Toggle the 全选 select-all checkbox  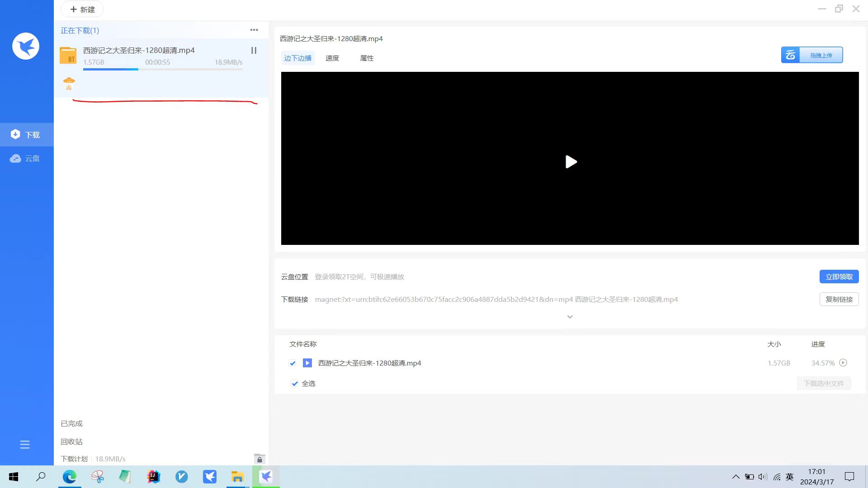point(295,383)
